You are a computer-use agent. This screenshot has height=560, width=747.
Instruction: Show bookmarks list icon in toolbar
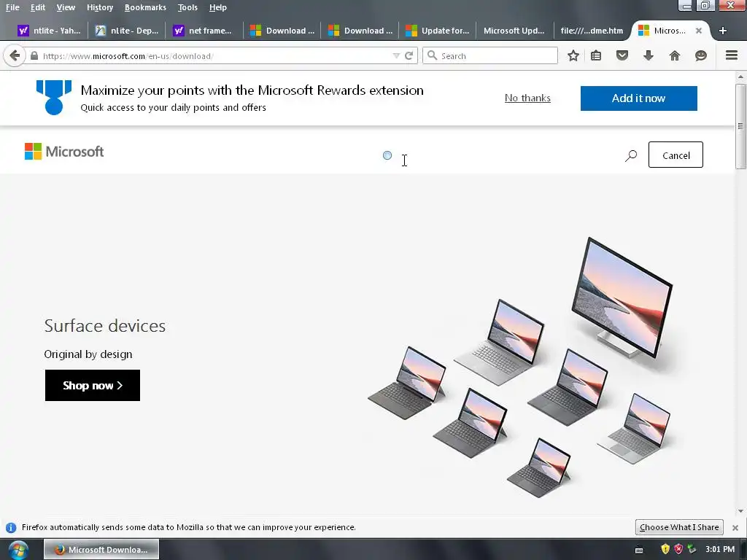596,55
